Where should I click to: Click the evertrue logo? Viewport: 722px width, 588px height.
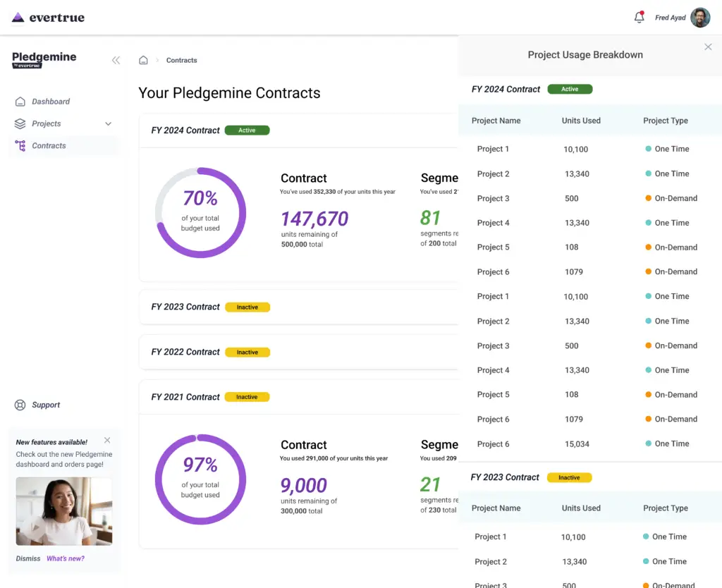48,18
